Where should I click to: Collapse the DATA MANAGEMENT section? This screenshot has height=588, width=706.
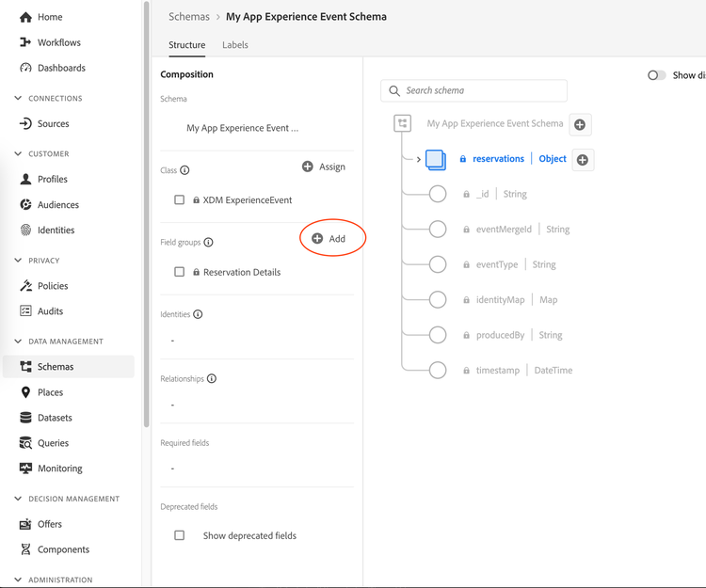pyautogui.click(x=18, y=342)
